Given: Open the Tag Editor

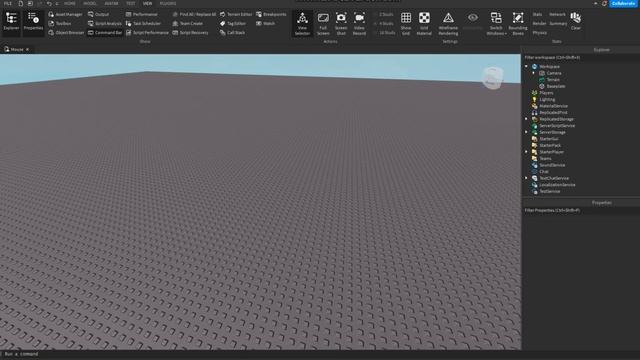Looking at the screenshot, I should click(x=233, y=24).
